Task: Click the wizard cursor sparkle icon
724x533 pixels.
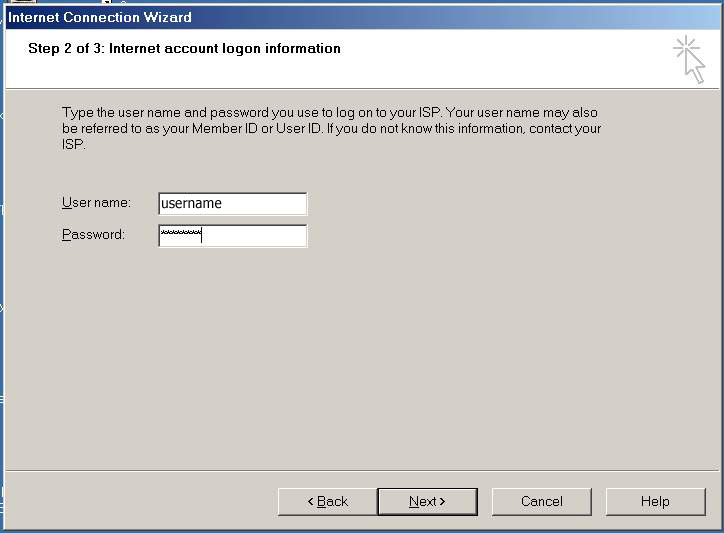Action: tap(689, 58)
